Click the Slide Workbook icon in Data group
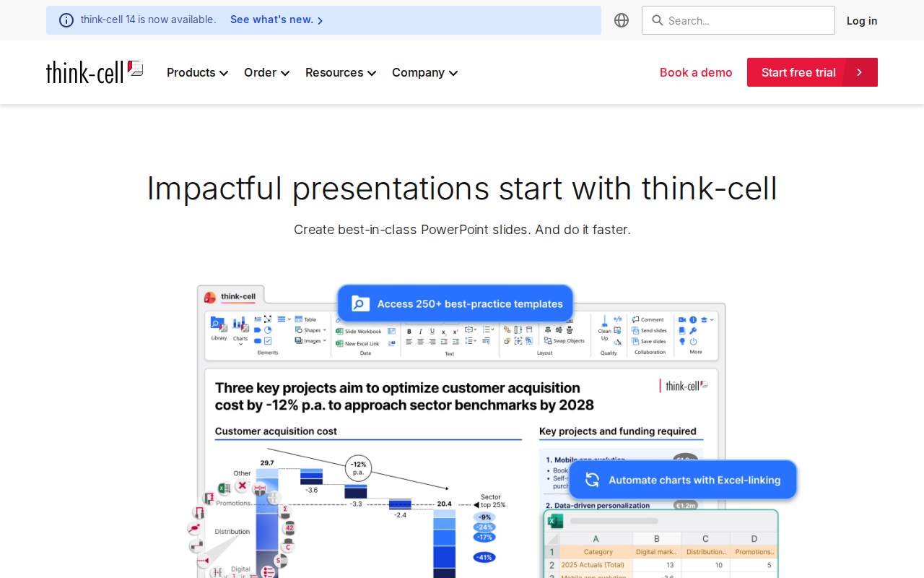The height and width of the screenshot is (578, 924). point(339,332)
